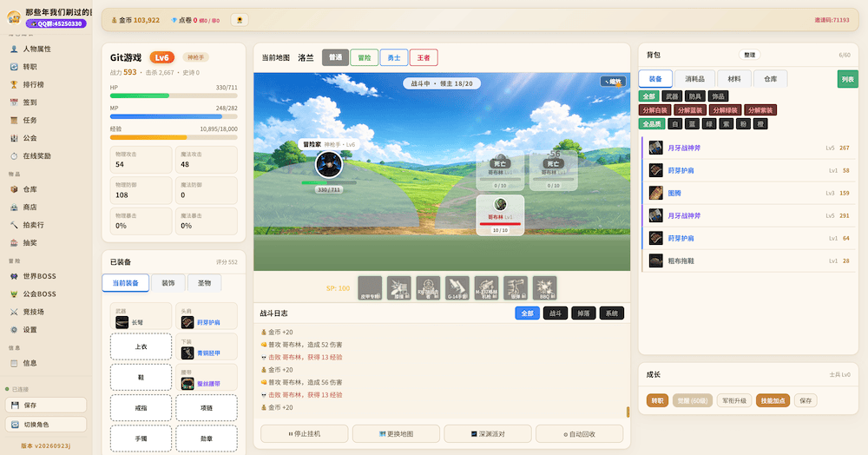Select the 普通 difficulty mode

(x=335, y=57)
